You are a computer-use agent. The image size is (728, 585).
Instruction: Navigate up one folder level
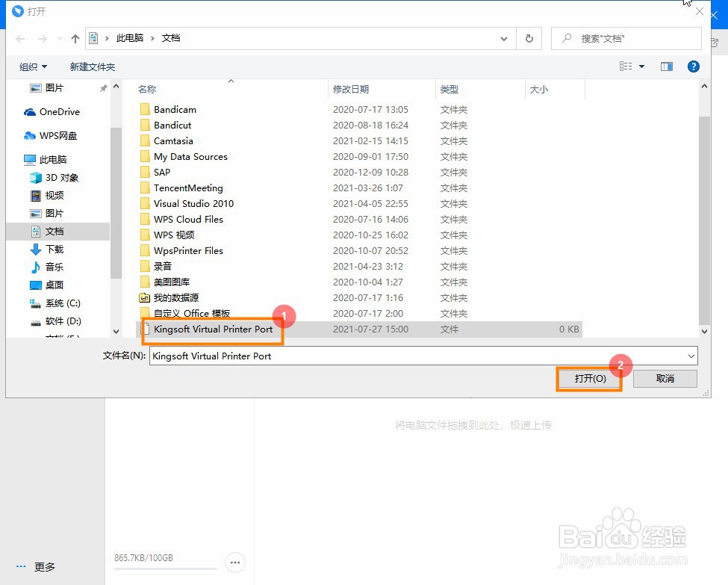pyautogui.click(x=75, y=39)
